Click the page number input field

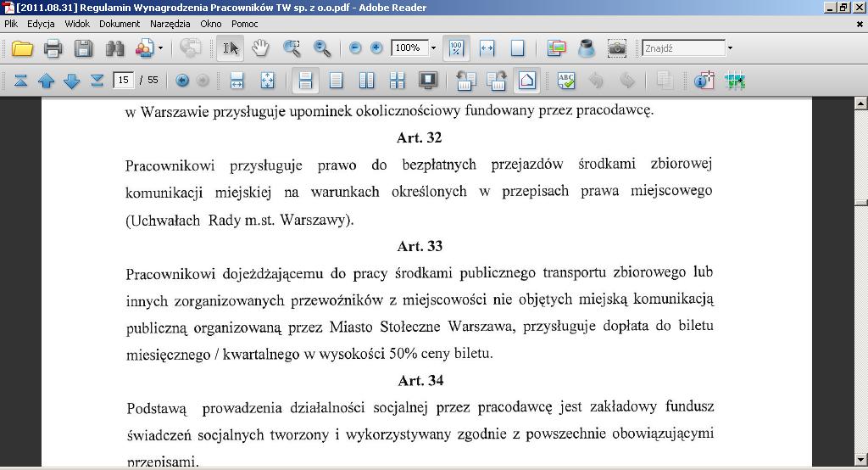click(124, 81)
